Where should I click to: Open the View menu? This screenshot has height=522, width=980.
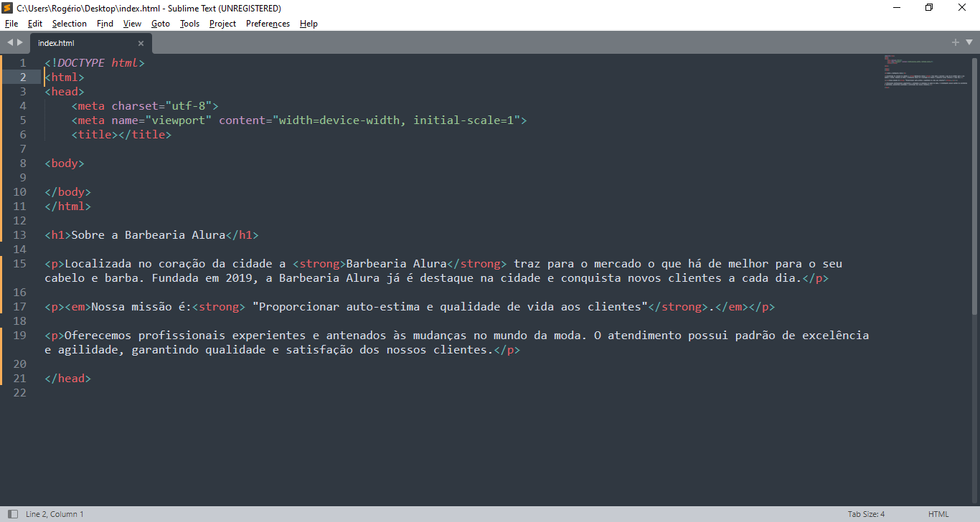[132, 24]
